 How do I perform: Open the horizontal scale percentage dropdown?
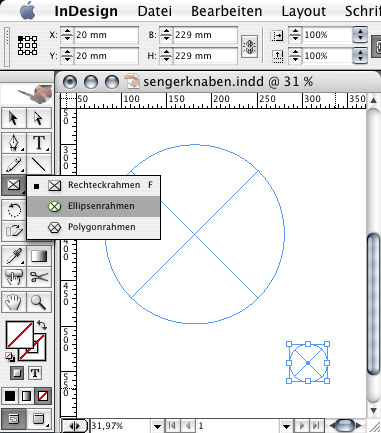coord(360,35)
